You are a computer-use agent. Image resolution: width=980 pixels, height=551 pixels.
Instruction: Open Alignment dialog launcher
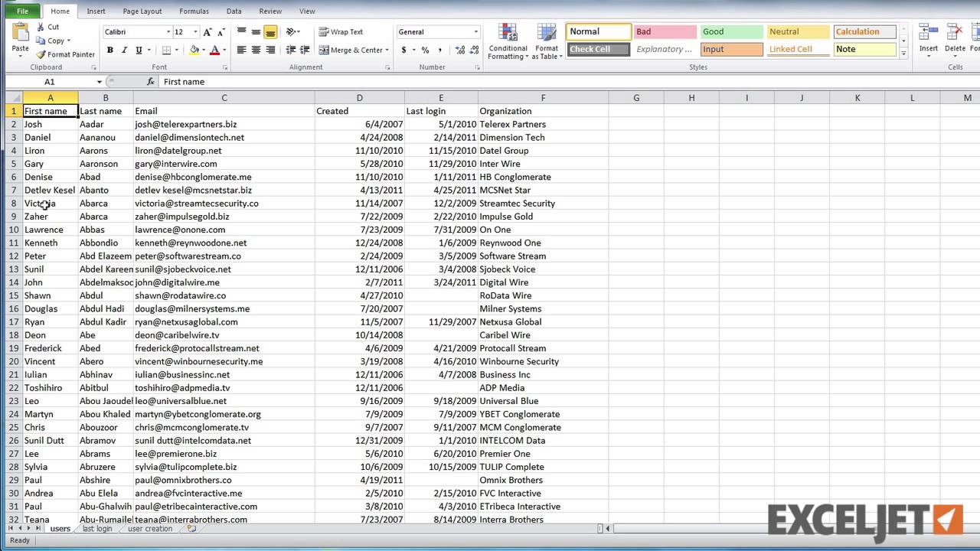387,67
